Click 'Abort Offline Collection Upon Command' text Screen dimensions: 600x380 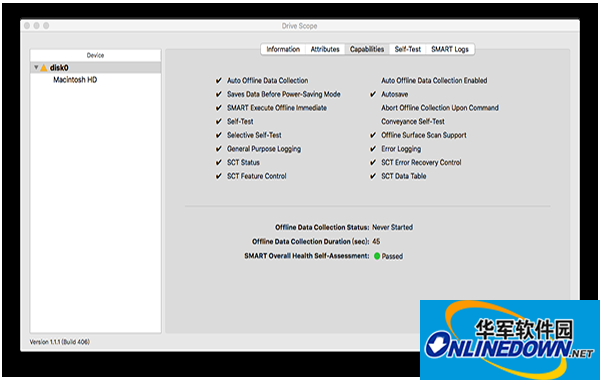tap(440, 108)
